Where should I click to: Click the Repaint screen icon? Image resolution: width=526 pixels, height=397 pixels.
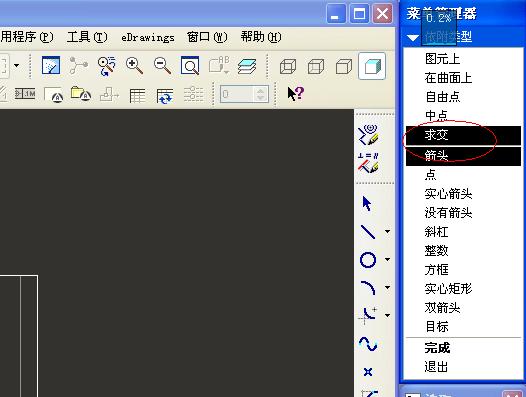[x=51, y=65]
